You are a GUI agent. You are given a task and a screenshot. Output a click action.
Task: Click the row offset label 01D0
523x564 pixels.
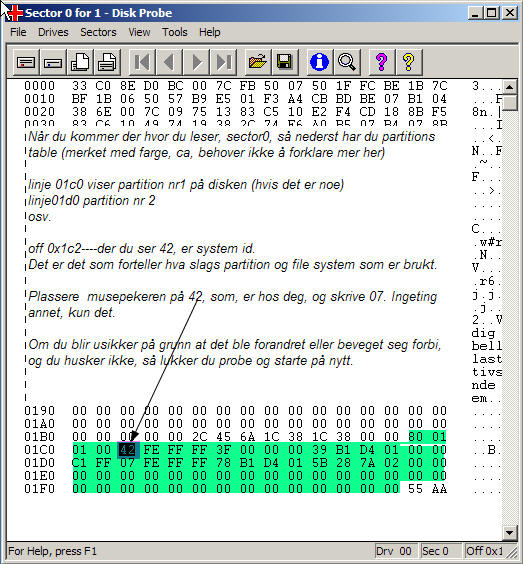[40, 463]
